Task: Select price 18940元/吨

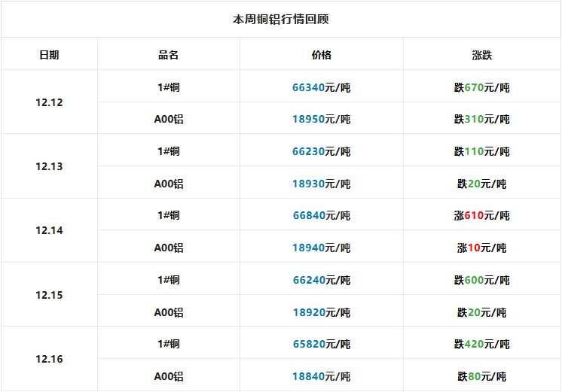Action: tap(322, 248)
